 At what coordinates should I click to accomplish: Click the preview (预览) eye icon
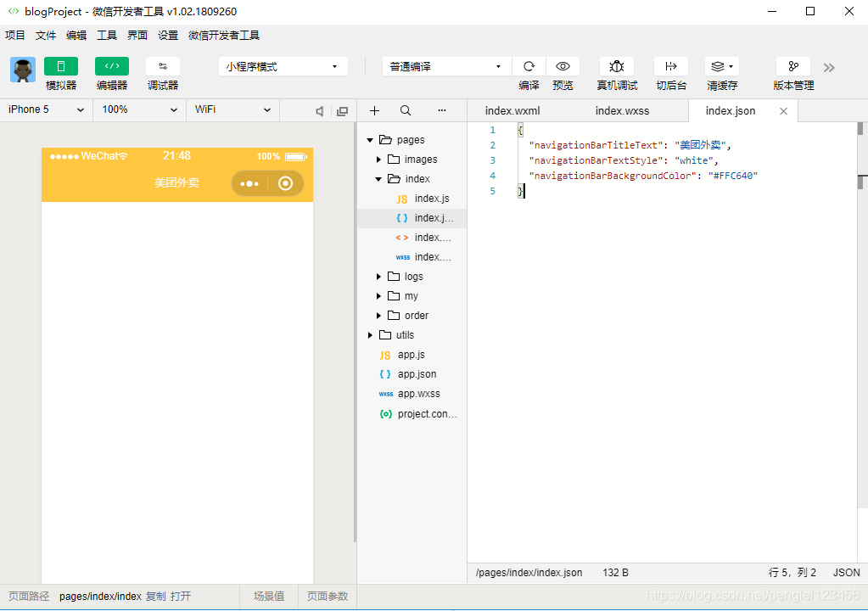(563, 66)
